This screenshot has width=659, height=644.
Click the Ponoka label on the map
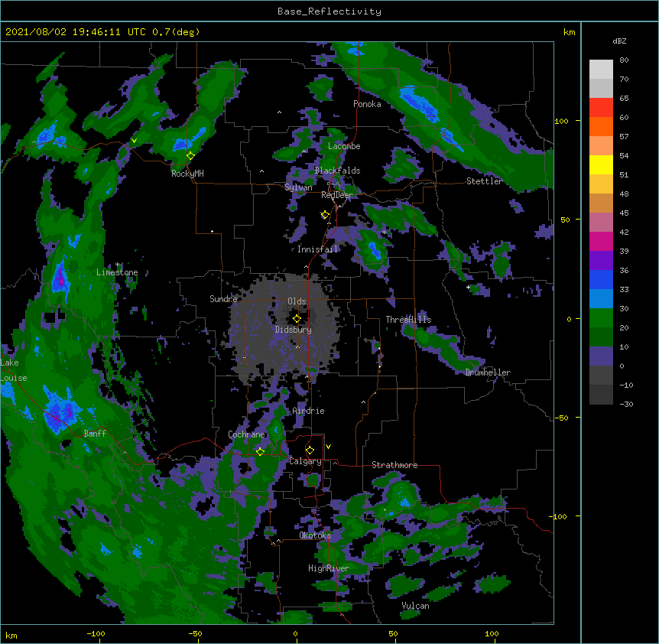pyautogui.click(x=367, y=104)
